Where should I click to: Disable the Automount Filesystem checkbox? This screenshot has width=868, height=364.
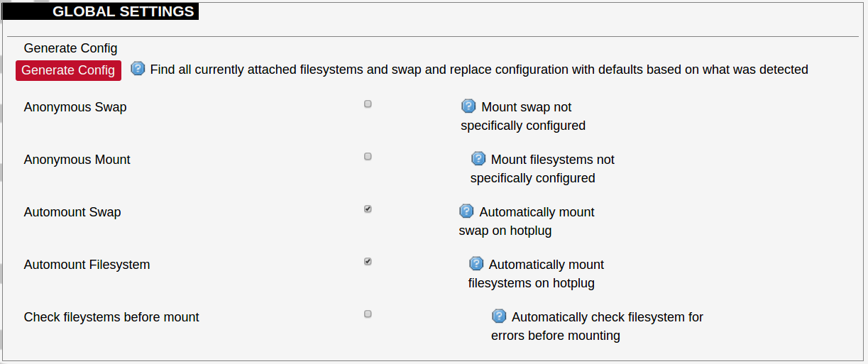pos(368,262)
